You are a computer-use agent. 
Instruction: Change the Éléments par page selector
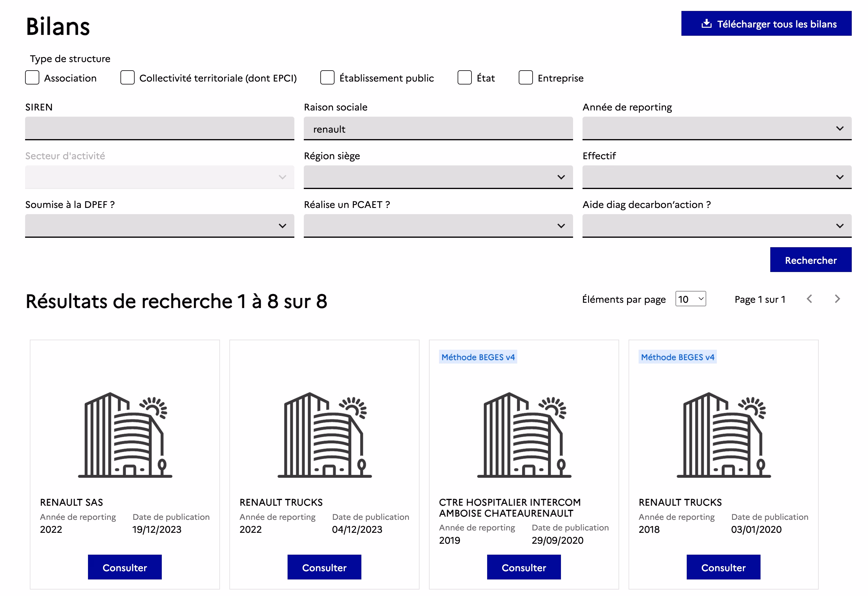tap(691, 299)
